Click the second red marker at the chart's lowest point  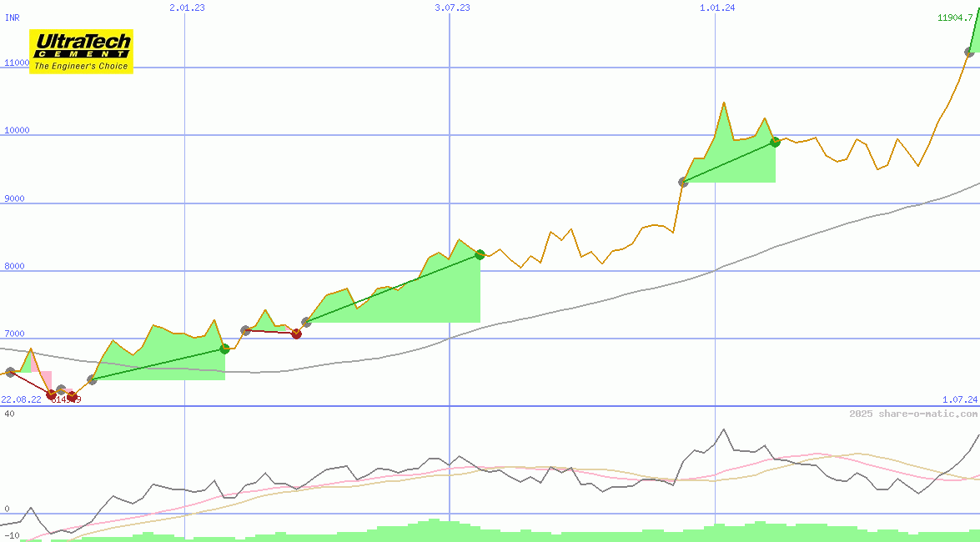click(x=73, y=396)
